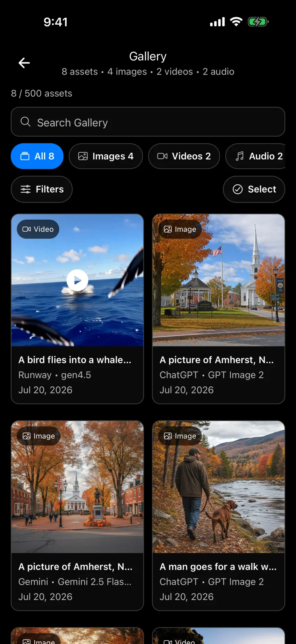Click the "Jul 20, 2026" date under Gemini card
Image resolution: width=296 pixels, height=644 pixels.
[x=45, y=597]
